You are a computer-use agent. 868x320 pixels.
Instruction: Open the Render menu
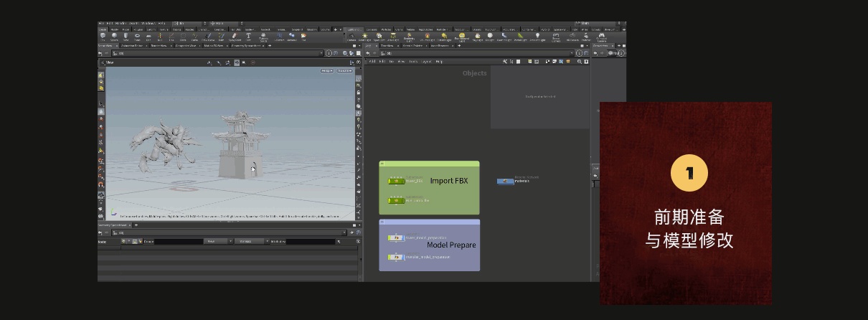[120, 24]
